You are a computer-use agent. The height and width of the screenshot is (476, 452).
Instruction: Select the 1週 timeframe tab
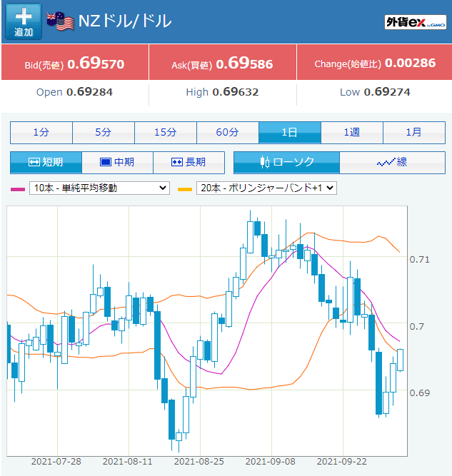(352, 133)
